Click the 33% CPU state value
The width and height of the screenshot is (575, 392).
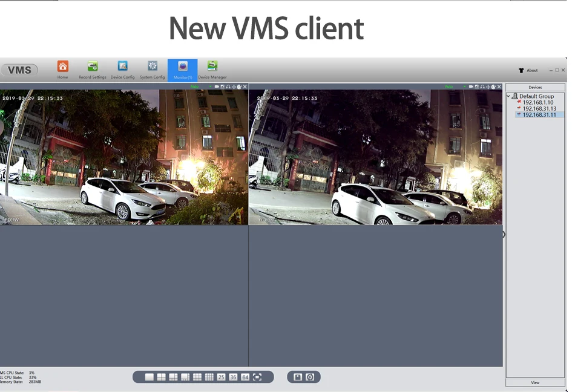click(x=33, y=377)
